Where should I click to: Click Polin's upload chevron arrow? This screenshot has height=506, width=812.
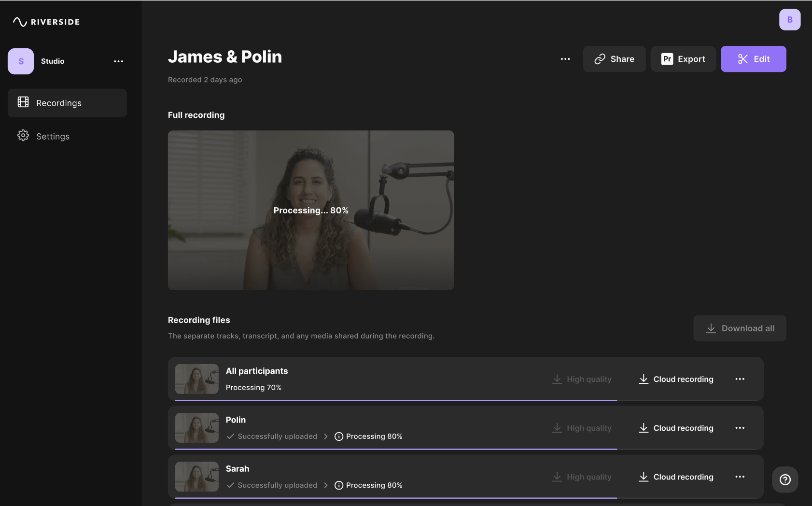pos(326,436)
